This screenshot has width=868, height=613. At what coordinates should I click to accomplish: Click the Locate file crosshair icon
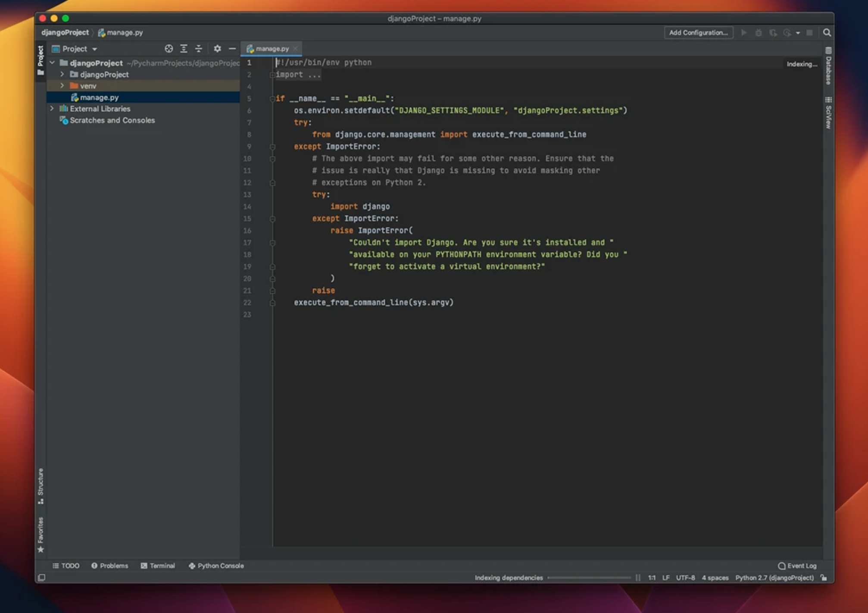point(169,48)
